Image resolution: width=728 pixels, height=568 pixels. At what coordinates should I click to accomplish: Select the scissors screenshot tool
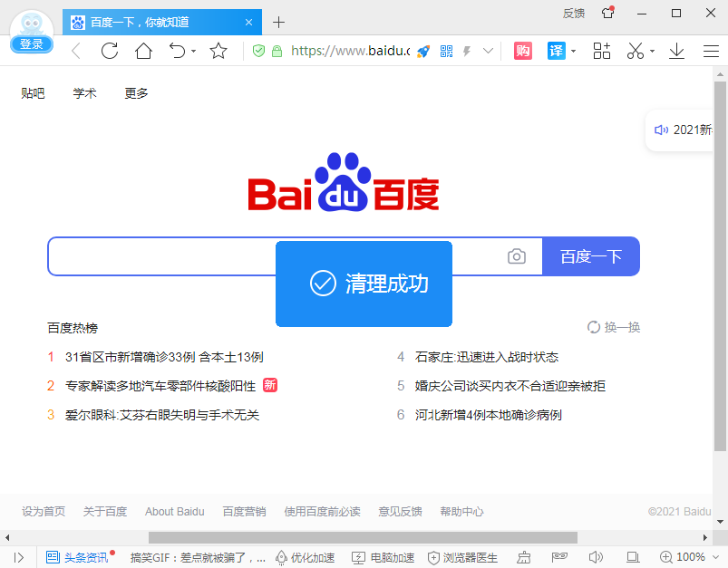(636, 51)
